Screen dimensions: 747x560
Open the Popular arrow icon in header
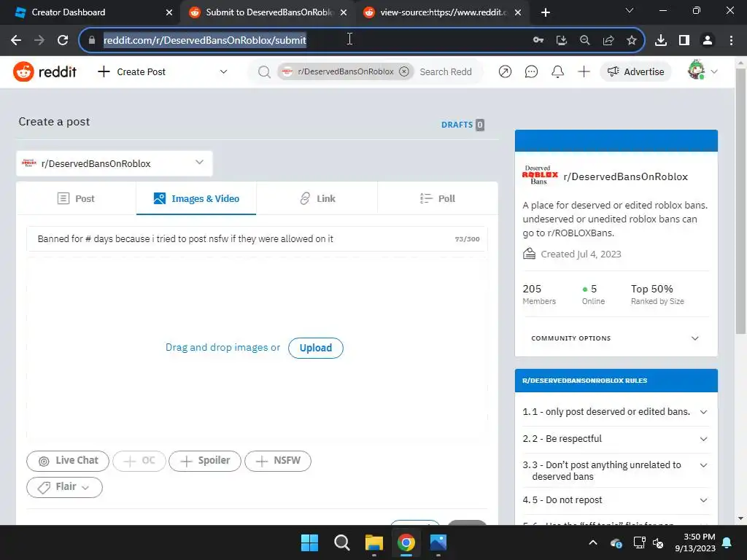tap(505, 71)
